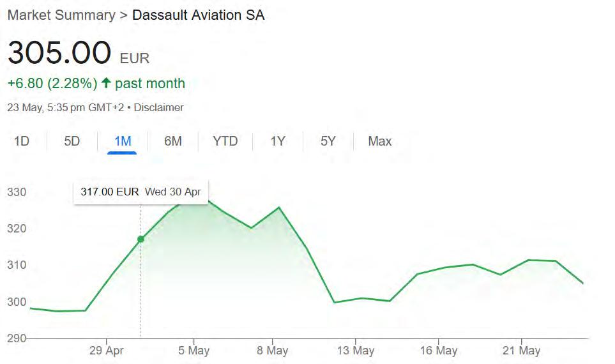Click the green upward arrow icon
This screenshot has width=615, height=364.
point(106,84)
